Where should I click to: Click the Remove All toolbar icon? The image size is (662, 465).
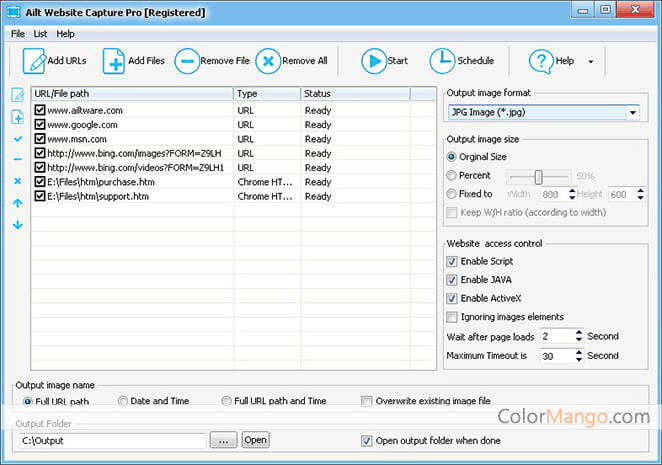(268, 61)
